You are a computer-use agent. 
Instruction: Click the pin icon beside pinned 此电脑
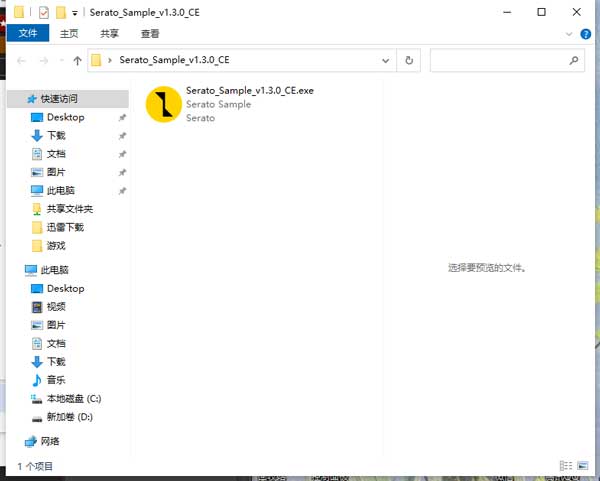(122, 191)
